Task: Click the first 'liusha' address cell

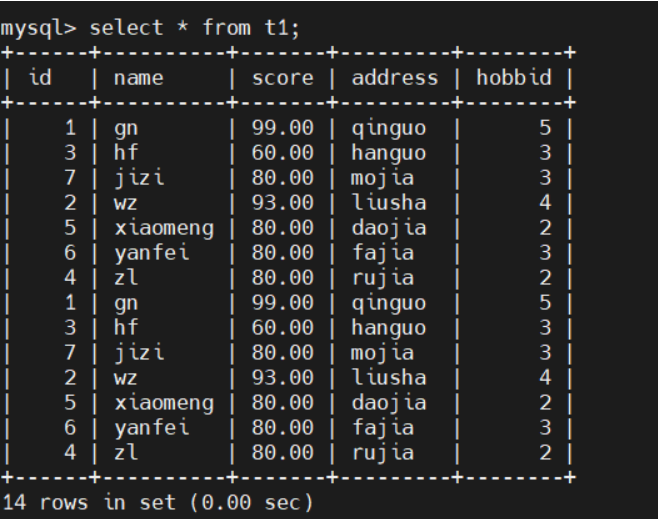Action: (389, 202)
